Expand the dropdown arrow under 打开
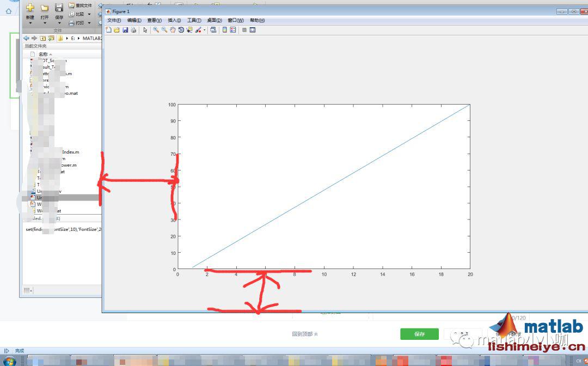Image resolution: width=588 pixels, height=366 pixels. (x=45, y=23)
